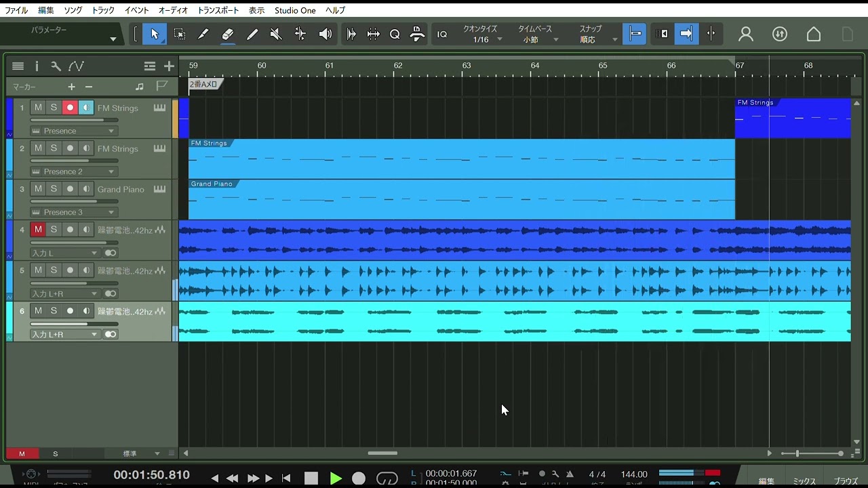Return to zero in transport
Image resolution: width=868 pixels, height=488 pixels.
pyautogui.click(x=286, y=479)
